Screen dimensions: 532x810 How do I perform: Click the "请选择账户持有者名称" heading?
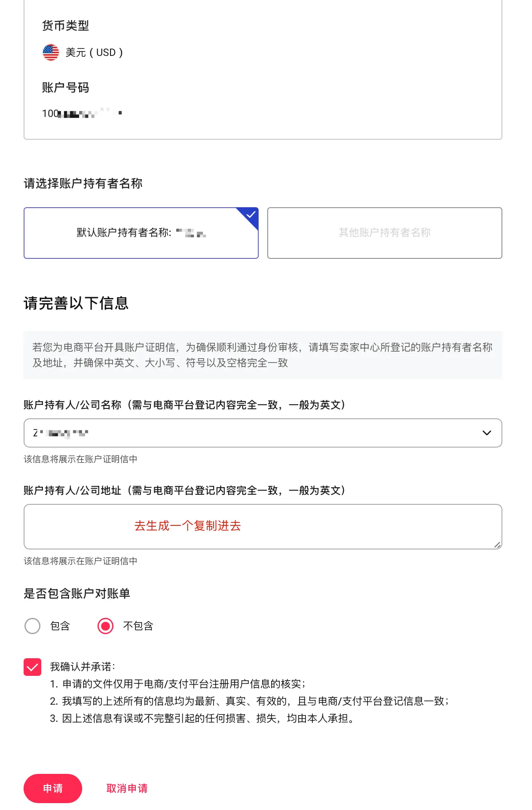[83, 184]
